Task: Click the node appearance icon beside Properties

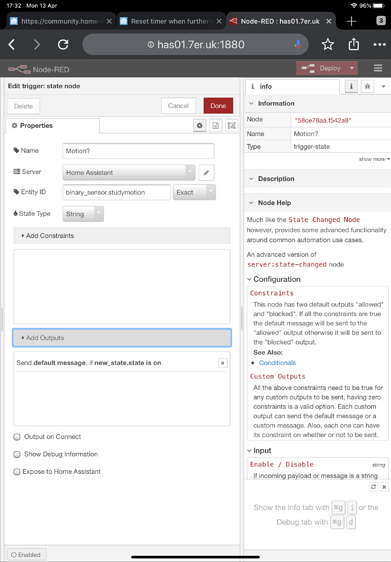Action: [232, 125]
